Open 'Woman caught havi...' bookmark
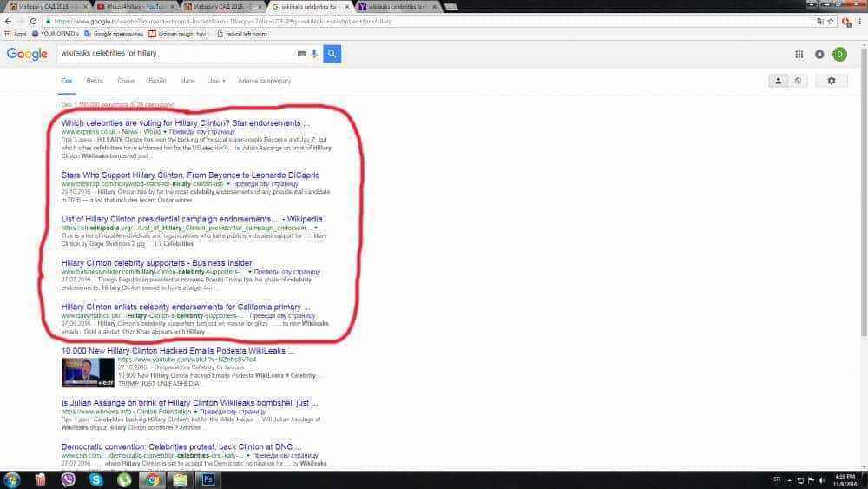The width and height of the screenshot is (868, 489). point(178,34)
